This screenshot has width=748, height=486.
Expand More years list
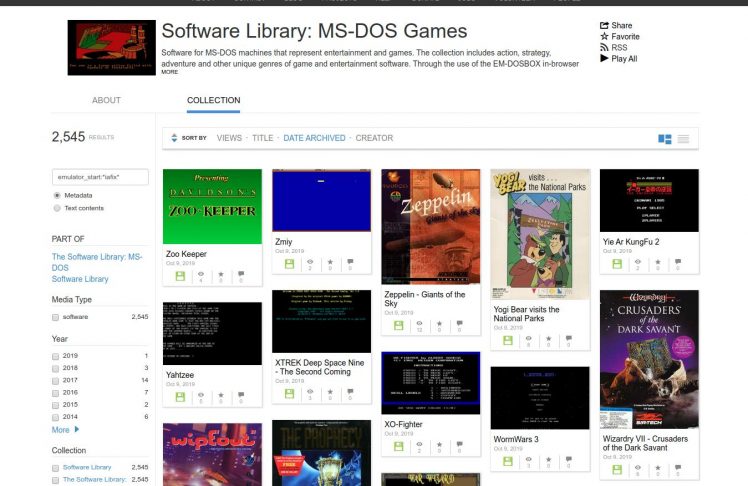click(65, 430)
